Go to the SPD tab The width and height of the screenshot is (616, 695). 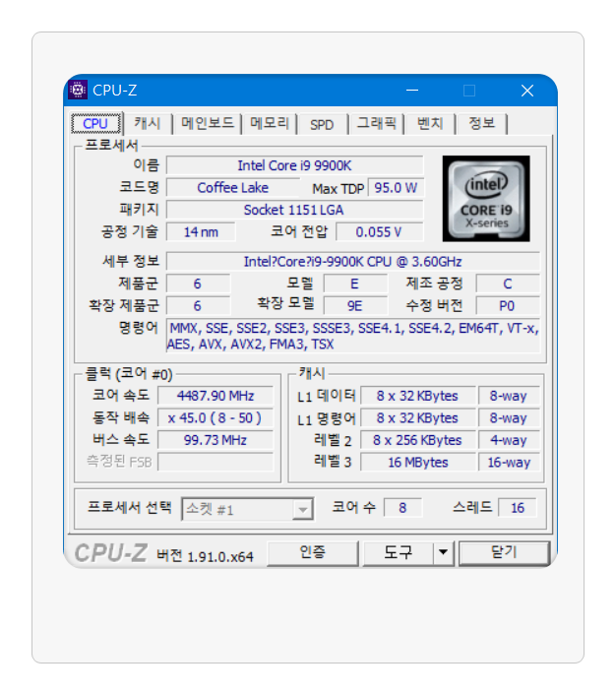tap(322, 124)
